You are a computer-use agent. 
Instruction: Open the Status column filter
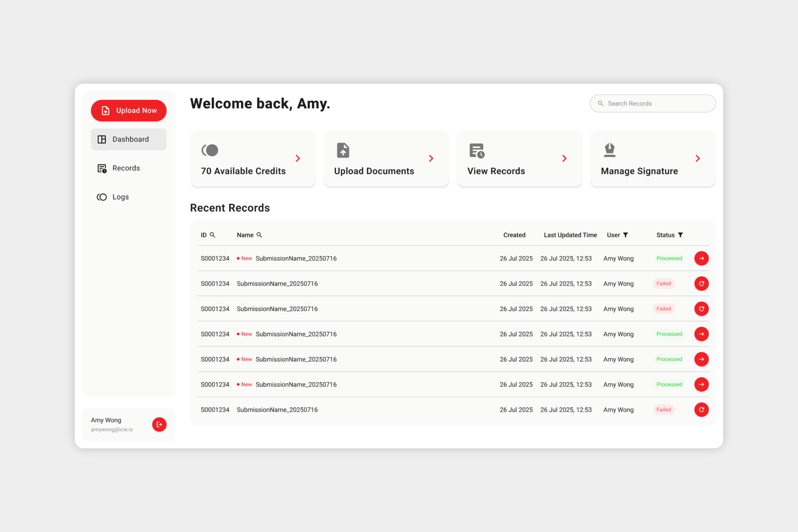pyautogui.click(x=680, y=235)
